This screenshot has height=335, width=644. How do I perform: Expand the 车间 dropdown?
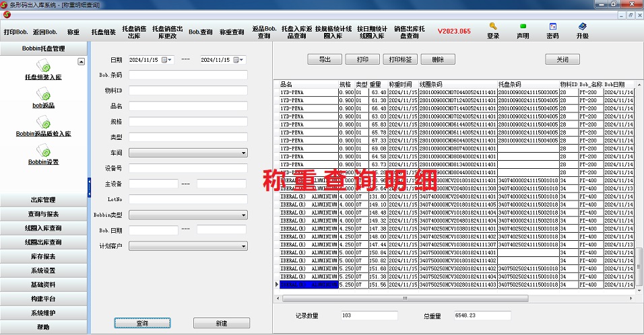click(x=243, y=153)
